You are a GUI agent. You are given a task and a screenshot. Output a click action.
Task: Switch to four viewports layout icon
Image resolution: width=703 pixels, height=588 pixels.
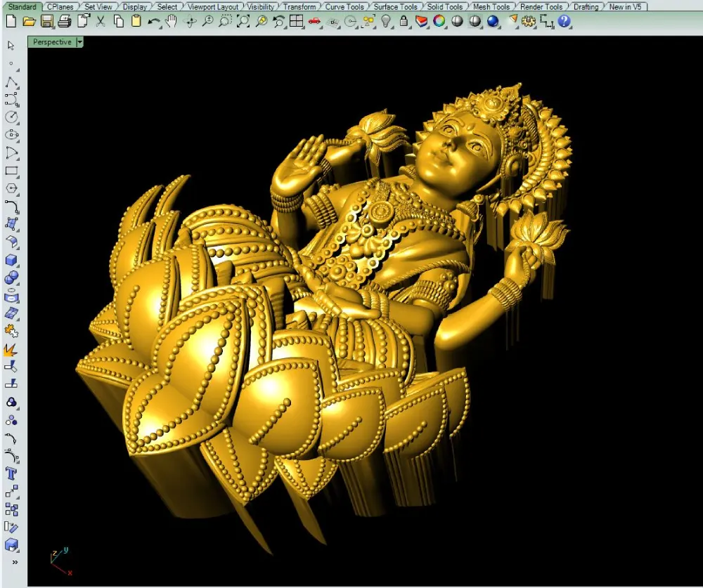pos(297,21)
